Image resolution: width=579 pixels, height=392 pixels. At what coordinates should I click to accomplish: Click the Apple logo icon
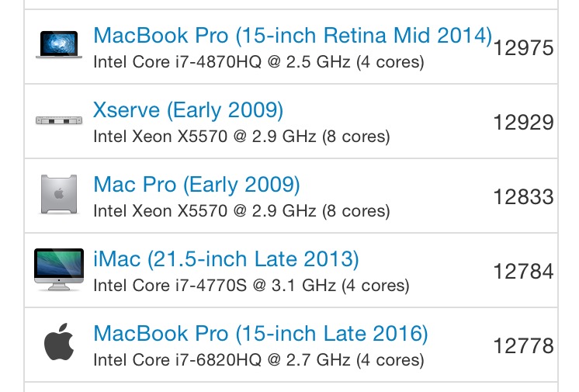(59, 342)
